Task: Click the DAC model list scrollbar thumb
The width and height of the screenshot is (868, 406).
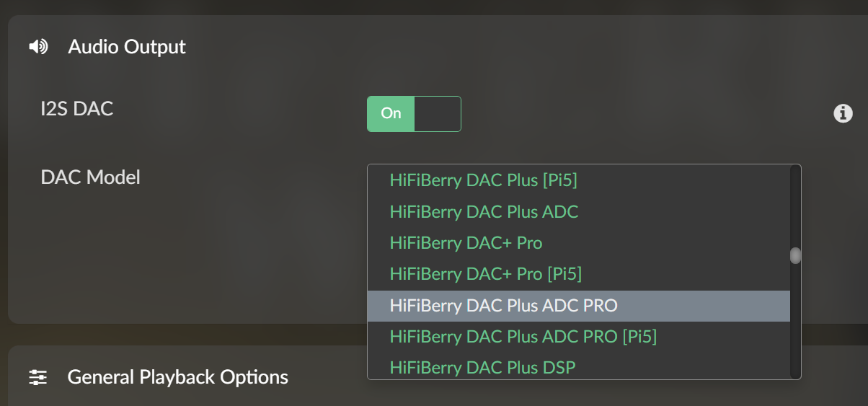Action: pyautogui.click(x=795, y=256)
